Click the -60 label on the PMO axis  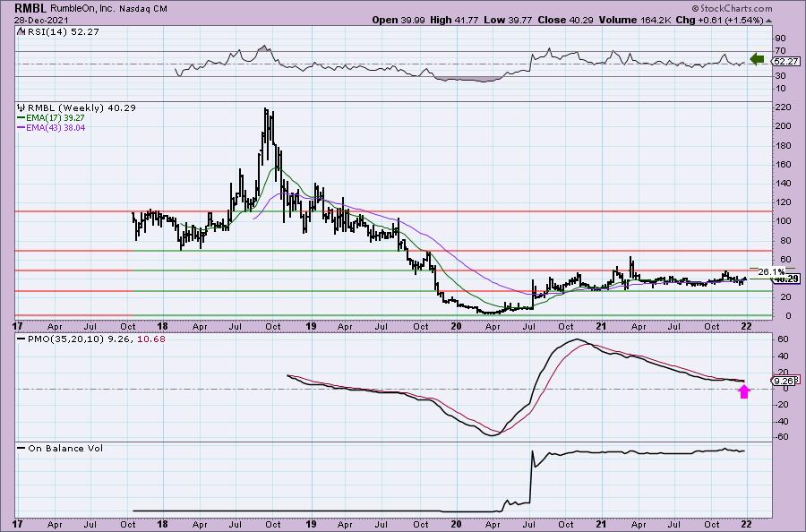(781, 437)
